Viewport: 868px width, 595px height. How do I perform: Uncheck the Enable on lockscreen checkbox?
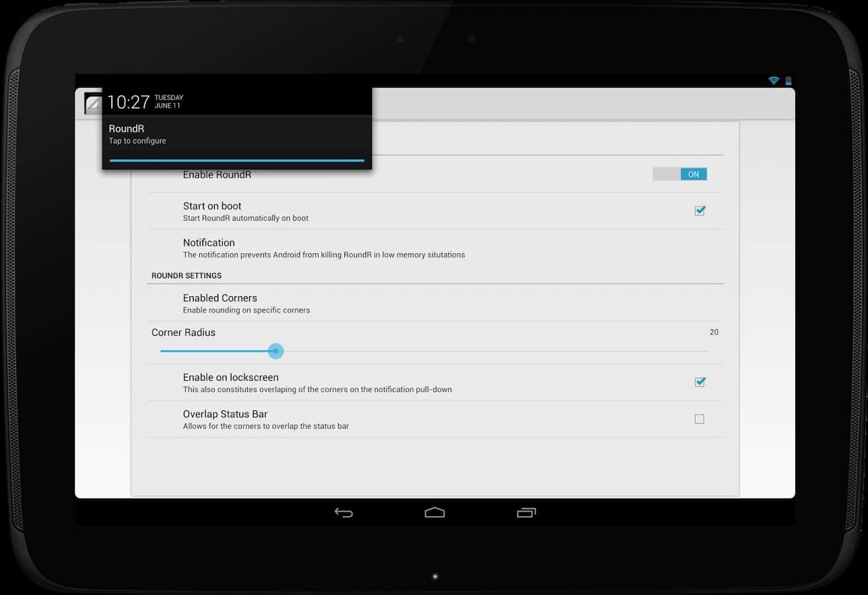(x=699, y=382)
